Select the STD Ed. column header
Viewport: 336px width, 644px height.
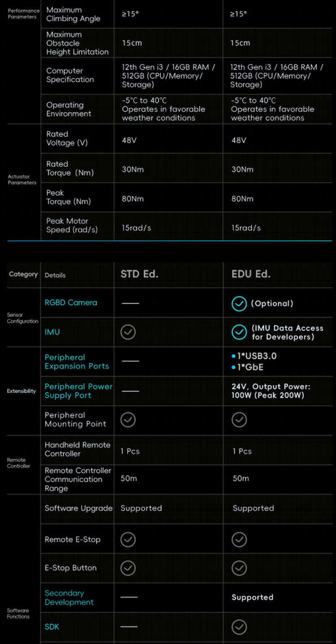coord(139,274)
